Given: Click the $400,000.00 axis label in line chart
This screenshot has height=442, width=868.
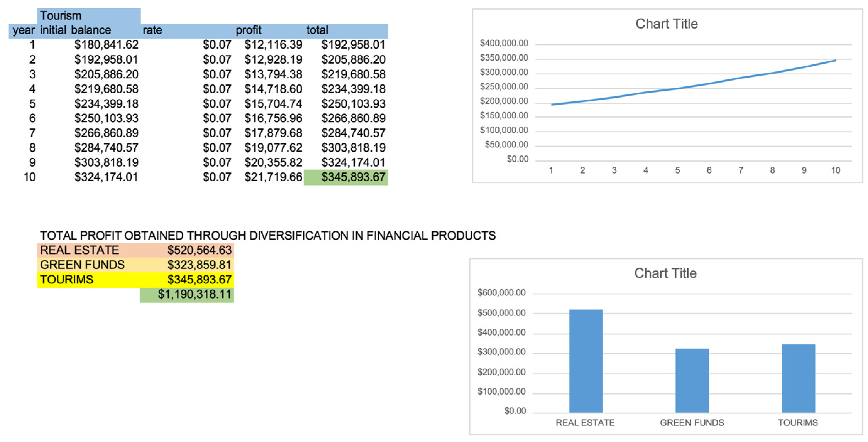Looking at the screenshot, I should (x=504, y=43).
